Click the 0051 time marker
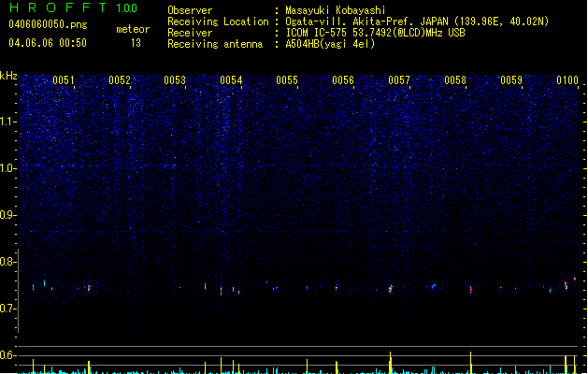The height and width of the screenshot is (374, 588). coord(64,79)
